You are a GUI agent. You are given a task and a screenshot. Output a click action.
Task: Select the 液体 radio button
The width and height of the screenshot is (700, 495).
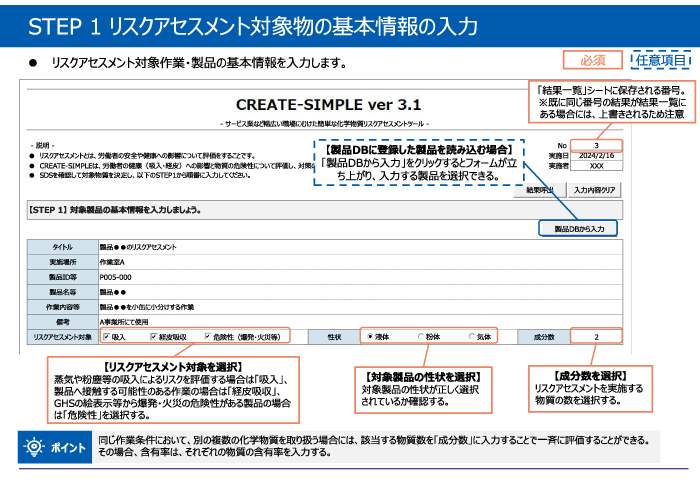[371, 338]
